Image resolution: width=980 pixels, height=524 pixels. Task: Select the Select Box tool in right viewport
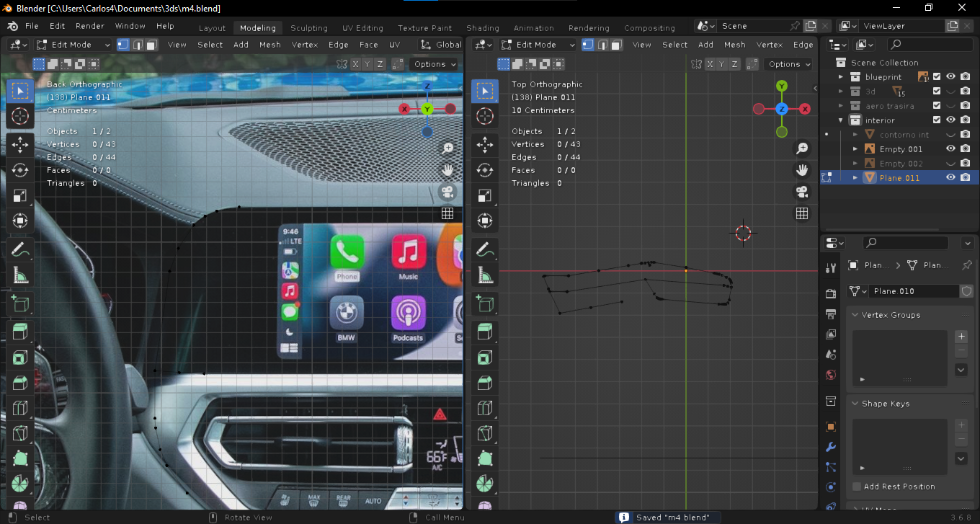point(485,90)
